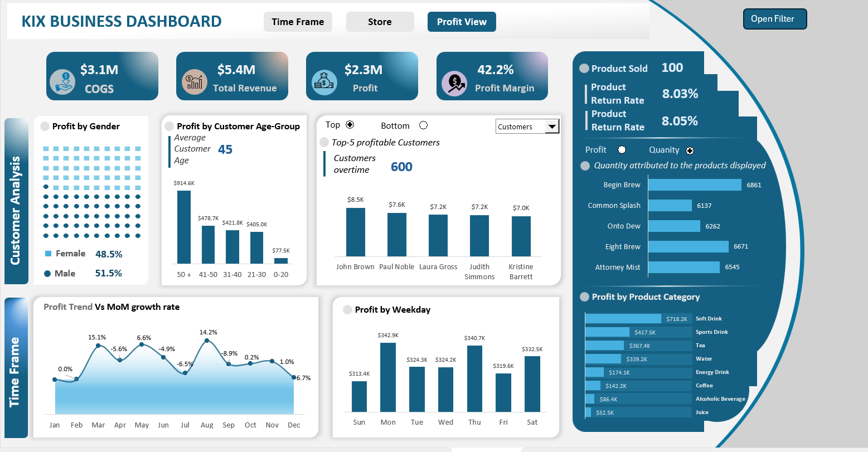Click the circle bullet beside Profit by Product Category
This screenshot has width=868, height=452.
coord(584,297)
